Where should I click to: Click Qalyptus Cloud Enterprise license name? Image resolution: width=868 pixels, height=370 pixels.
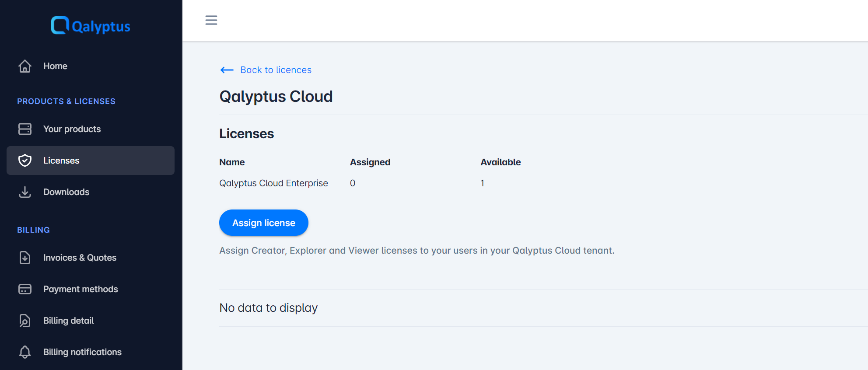(273, 183)
